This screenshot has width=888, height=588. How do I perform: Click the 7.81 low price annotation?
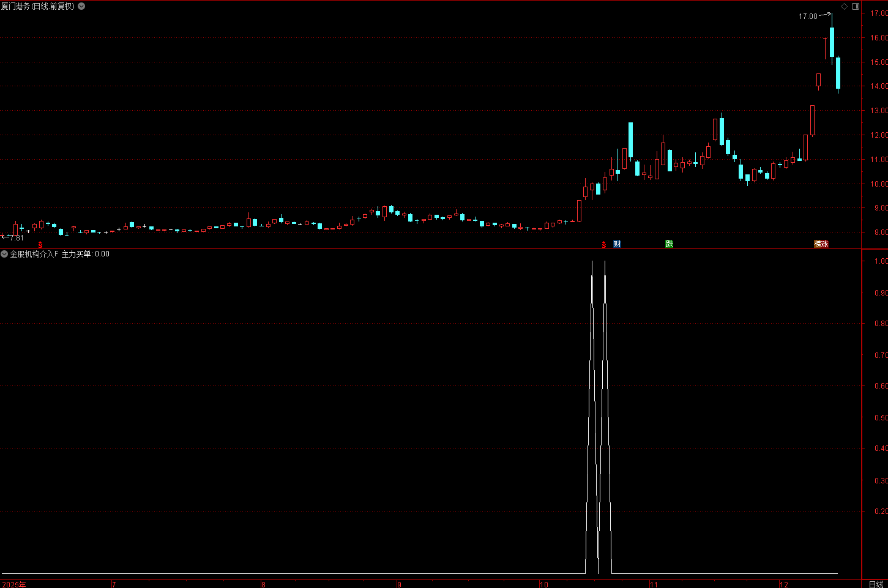tap(17, 238)
